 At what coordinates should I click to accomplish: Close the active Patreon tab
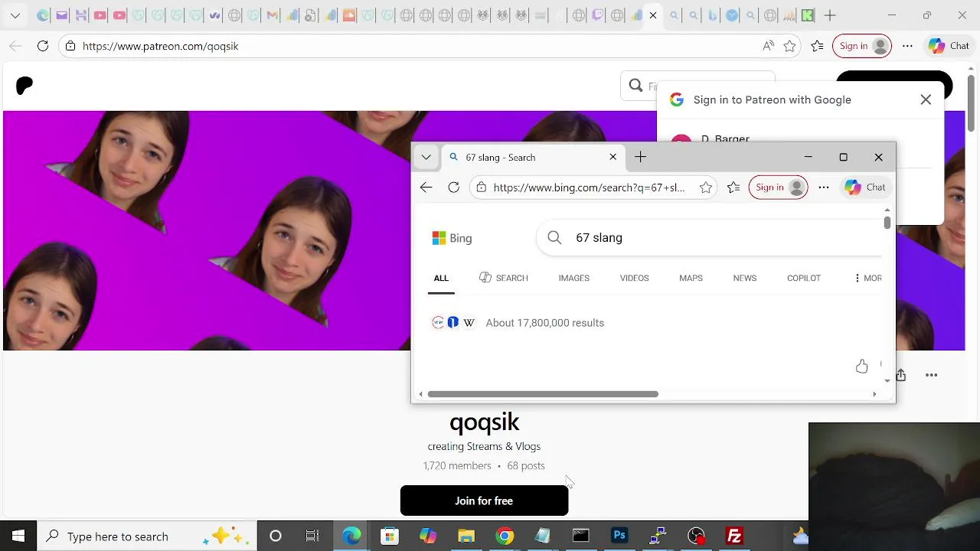click(x=653, y=15)
